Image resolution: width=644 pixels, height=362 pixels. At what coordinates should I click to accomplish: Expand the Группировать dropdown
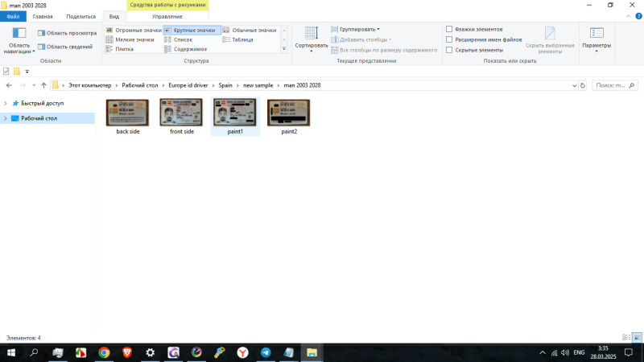tap(359, 29)
